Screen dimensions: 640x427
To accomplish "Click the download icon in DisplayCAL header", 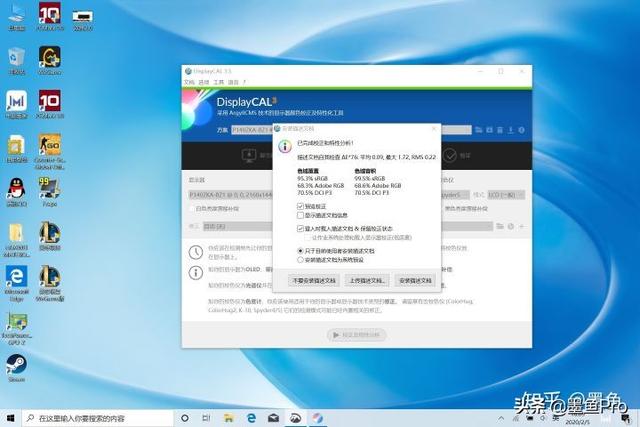I will click(x=511, y=130).
